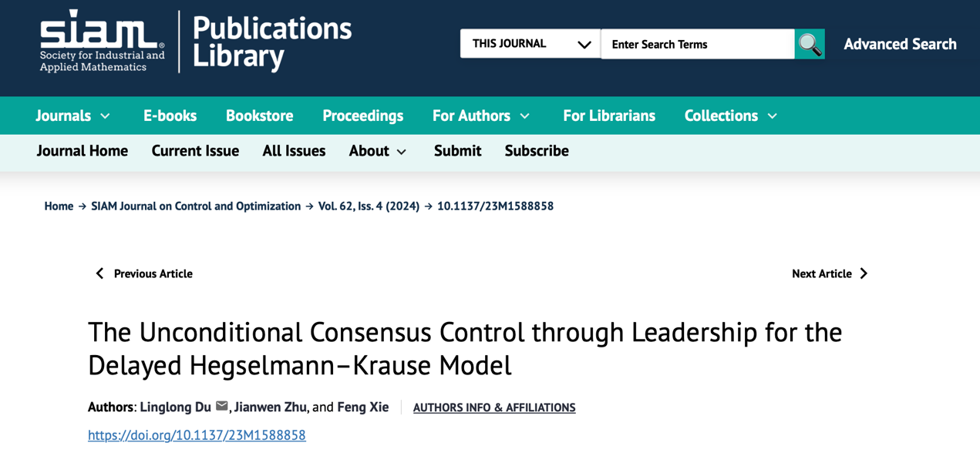Expand the Journals menu
This screenshot has height=456, width=980.
pos(73,116)
